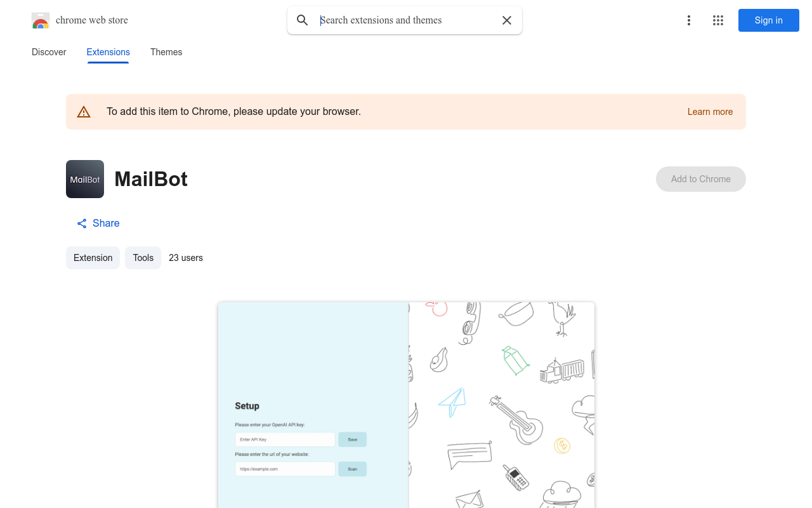812x508 pixels.
Task: Click the Share icon beside Share
Action: 82,224
